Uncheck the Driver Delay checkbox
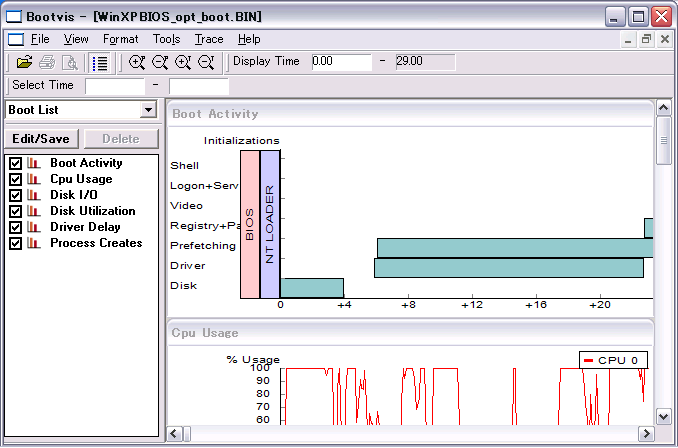 click(15, 227)
